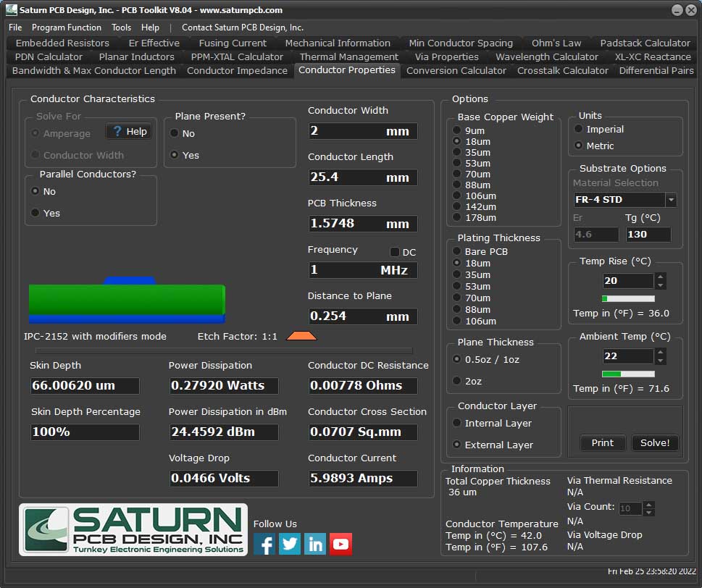Open the FR-4 STD material dropdown
Image resolution: width=702 pixels, height=588 pixels.
(x=671, y=200)
